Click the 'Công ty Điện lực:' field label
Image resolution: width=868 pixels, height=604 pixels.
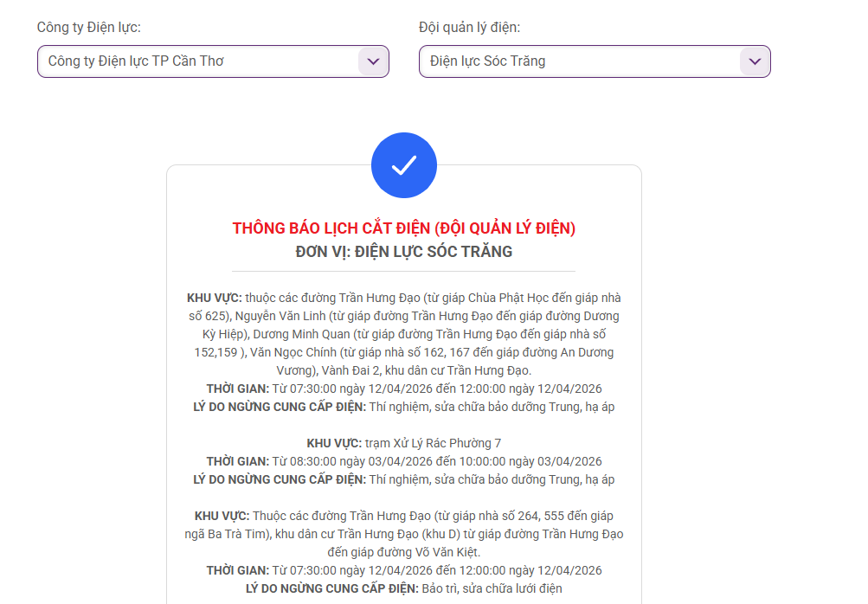[x=88, y=28]
